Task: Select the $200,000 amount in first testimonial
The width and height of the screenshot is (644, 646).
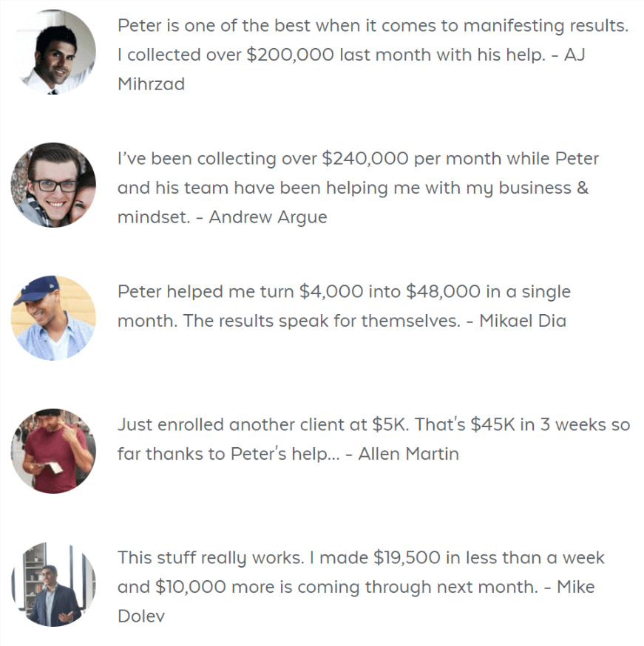Action: pyautogui.click(x=290, y=55)
